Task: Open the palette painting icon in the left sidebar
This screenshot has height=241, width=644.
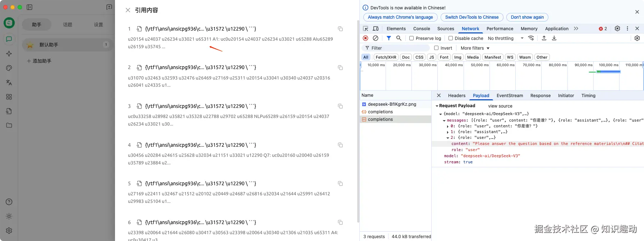Action: coord(9,68)
